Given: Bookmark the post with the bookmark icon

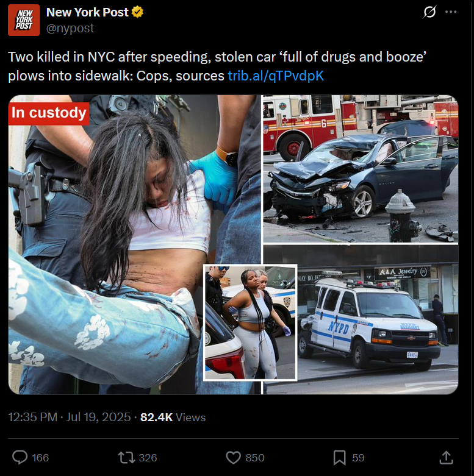Looking at the screenshot, I should click(339, 458).
